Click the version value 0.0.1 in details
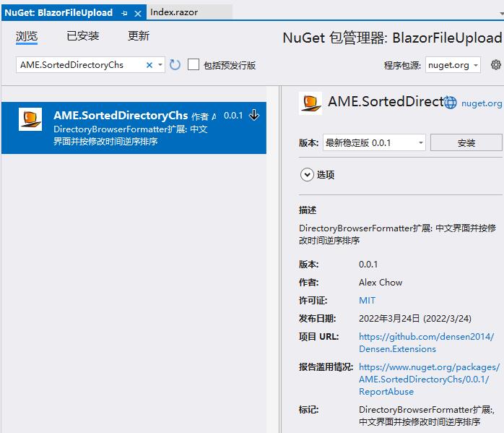The image size is (504, 433). click(368, 265)
